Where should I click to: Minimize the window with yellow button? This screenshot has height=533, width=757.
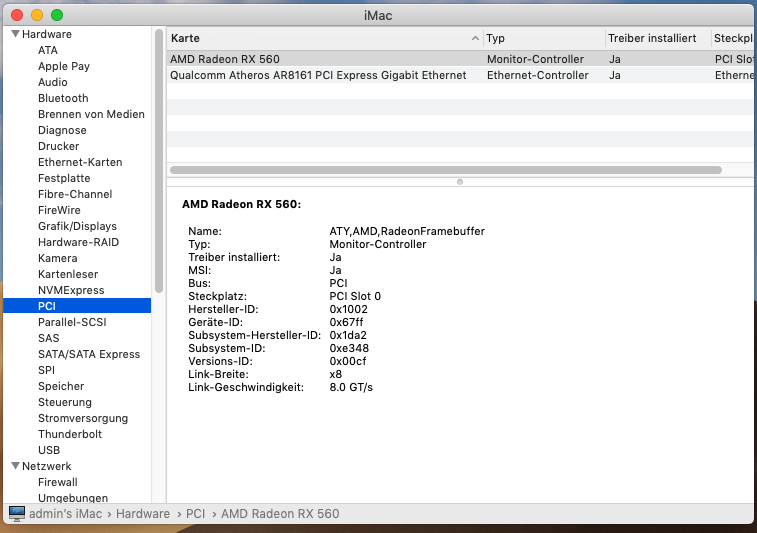(x=37, y=15)
